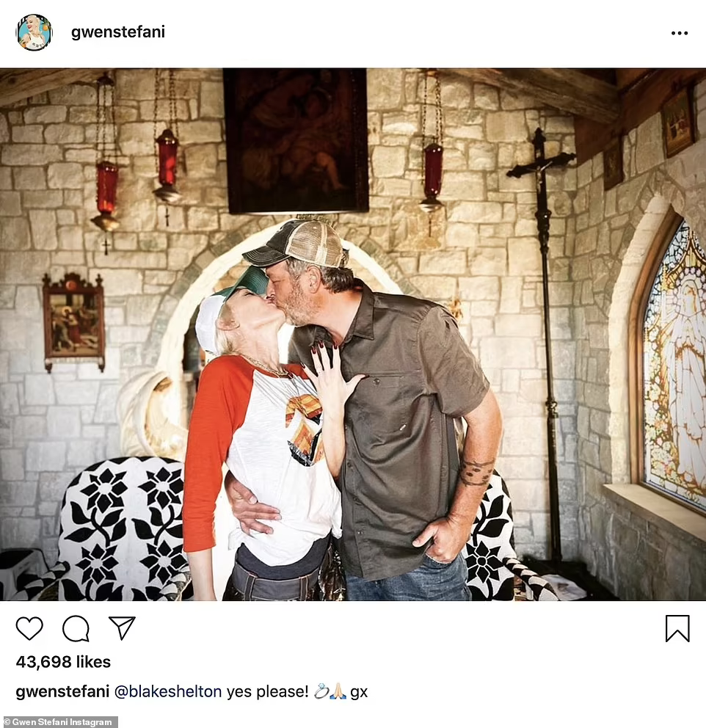Click the ring emoji in the caption
Screen dimensions: 706x728
tap(321, 691)
